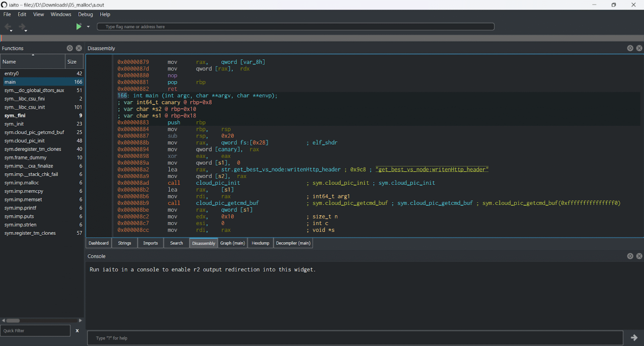Undock the Disassembly panel via its diamond icon
This screenshot has height=346, width=644.
[x=631, y=48]
